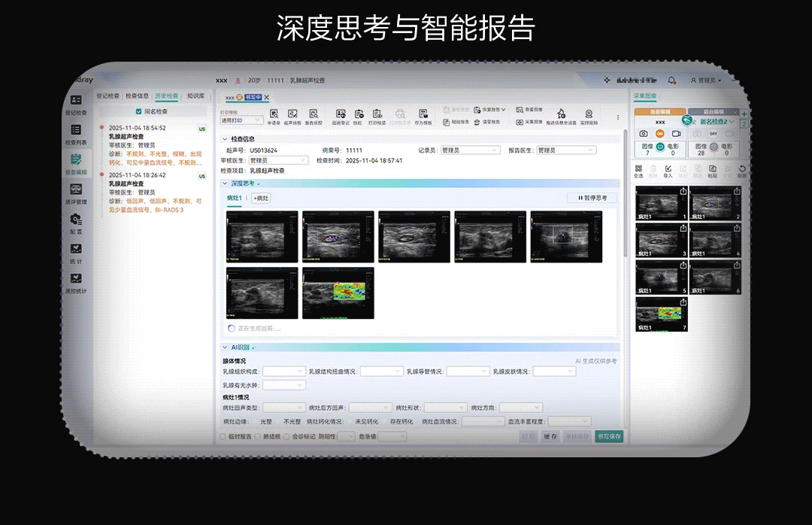The width and height of the screenshot is (812, 525).
Task: Collapse the 检查信息 section
Action: (225, 139)
